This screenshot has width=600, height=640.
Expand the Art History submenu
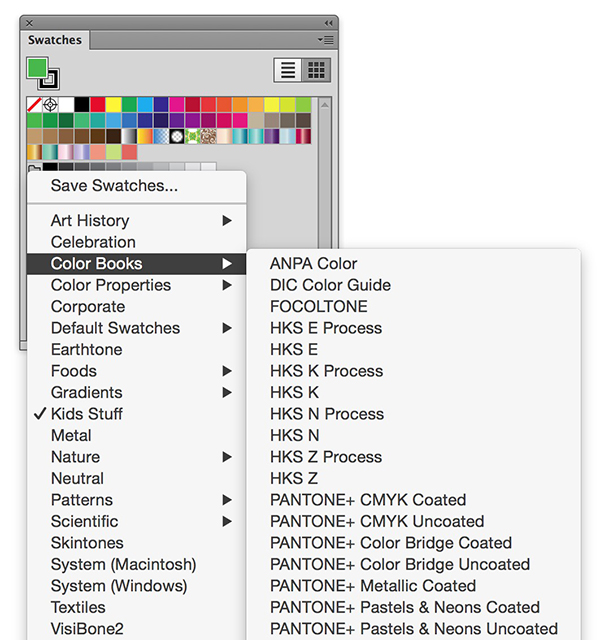pos(137,221)
